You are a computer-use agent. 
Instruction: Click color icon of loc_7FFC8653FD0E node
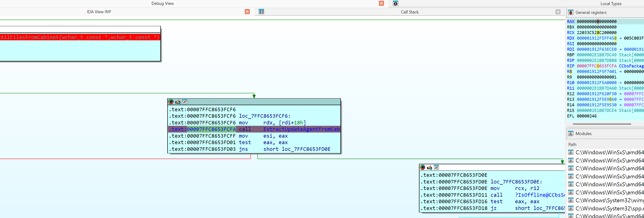click(422, 167)
